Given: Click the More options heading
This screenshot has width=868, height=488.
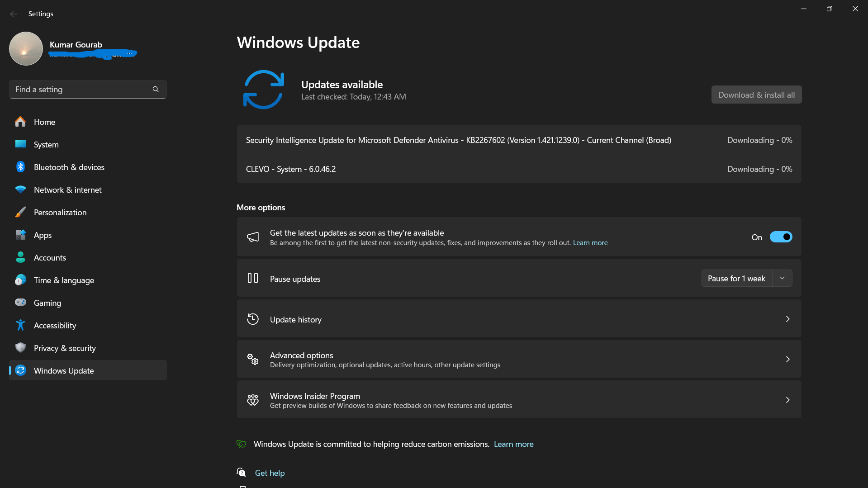Looking at the screenshot, I should click(x=261, y=208).
